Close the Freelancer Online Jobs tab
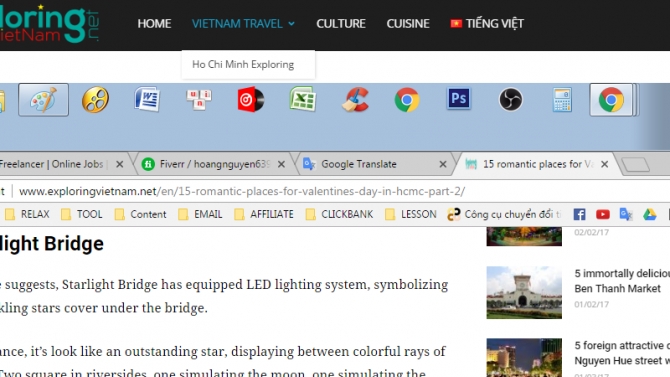The image size is (670, 377). (x=120, y=164)
